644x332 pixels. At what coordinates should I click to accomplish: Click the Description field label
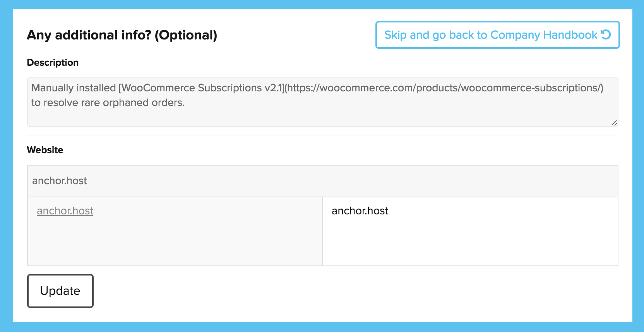point(53,63)
